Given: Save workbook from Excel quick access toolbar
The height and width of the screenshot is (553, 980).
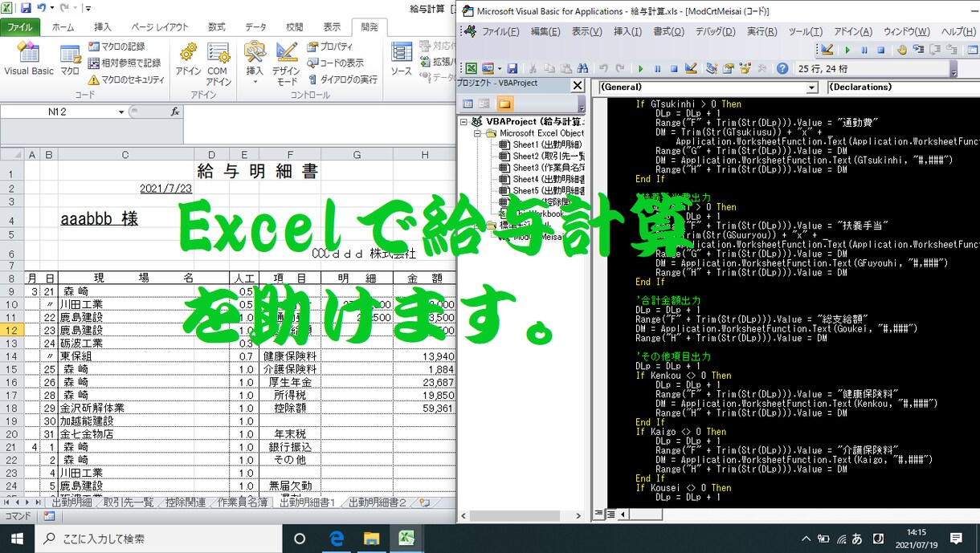Looking at the screenshot, I should tap(26, 8).
